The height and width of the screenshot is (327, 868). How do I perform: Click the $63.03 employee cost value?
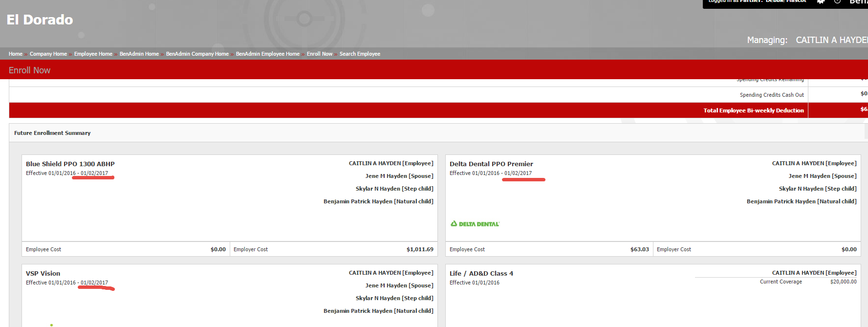pyautogui.click(x=640, y=249)
